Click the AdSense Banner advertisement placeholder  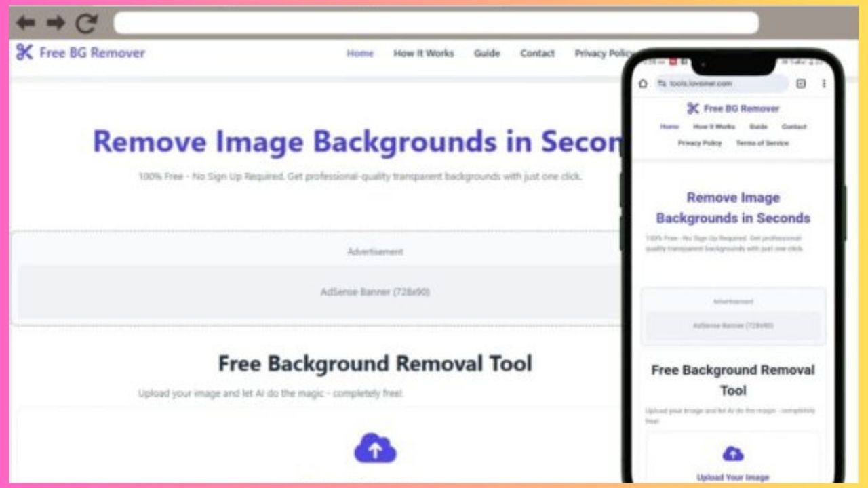(375, 291)
